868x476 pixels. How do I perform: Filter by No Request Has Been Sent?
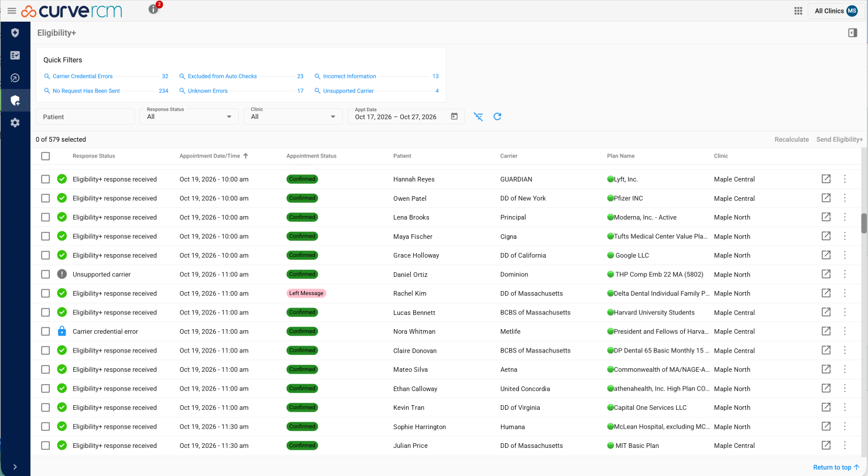[86, 91]
